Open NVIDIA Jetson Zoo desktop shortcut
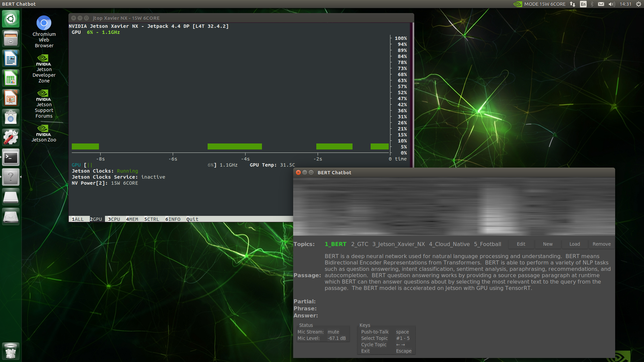Screen dimensions: 644x362 coord(44,133)
